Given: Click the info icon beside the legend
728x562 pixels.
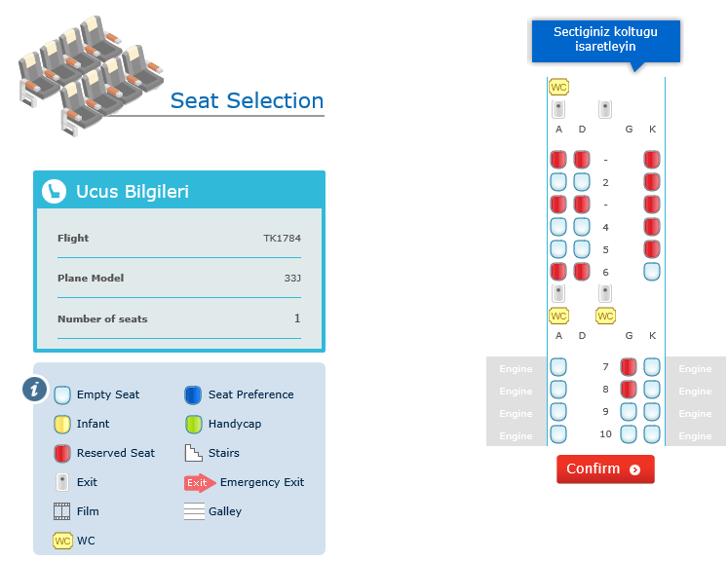Looking at the screenshot, I should 35,389.
